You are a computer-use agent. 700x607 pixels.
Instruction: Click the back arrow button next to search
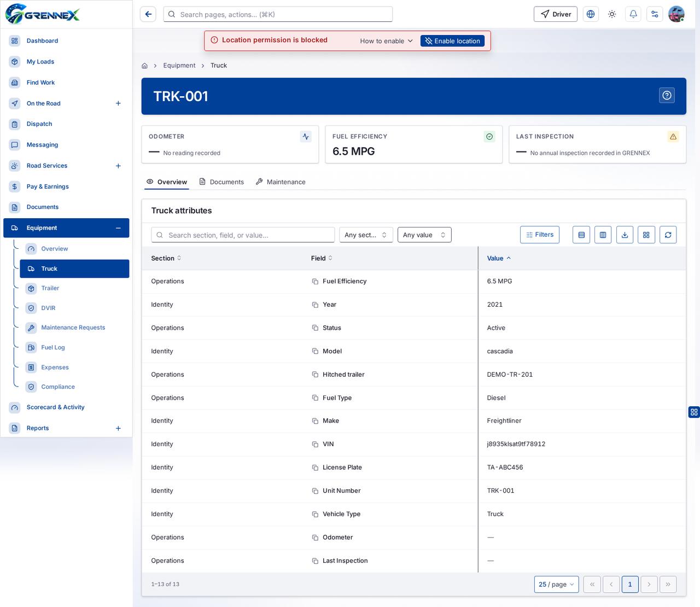click(148, 14)
